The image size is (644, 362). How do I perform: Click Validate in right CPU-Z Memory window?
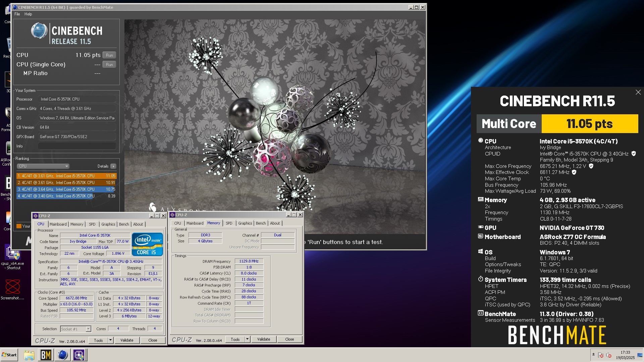264,339
